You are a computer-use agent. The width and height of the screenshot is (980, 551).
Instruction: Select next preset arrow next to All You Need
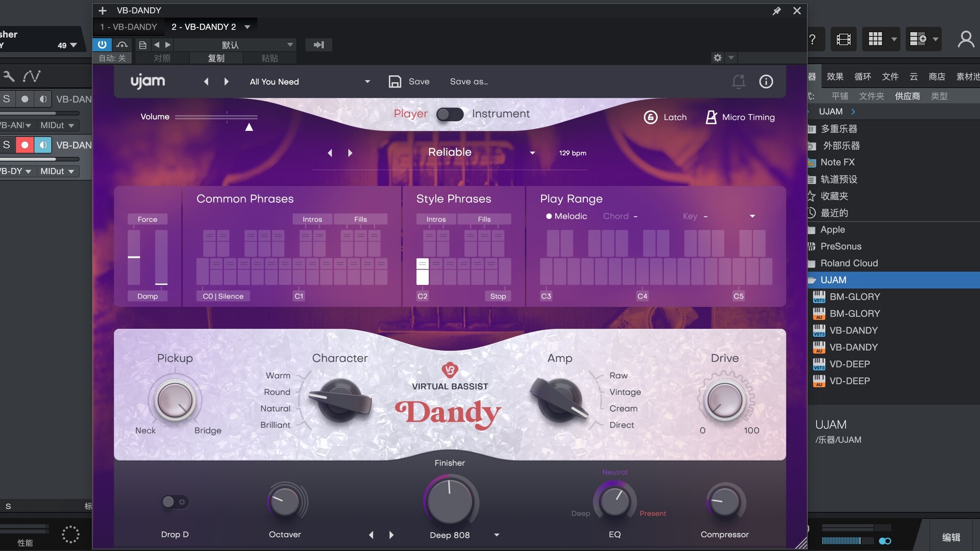[x=226, y=82]
